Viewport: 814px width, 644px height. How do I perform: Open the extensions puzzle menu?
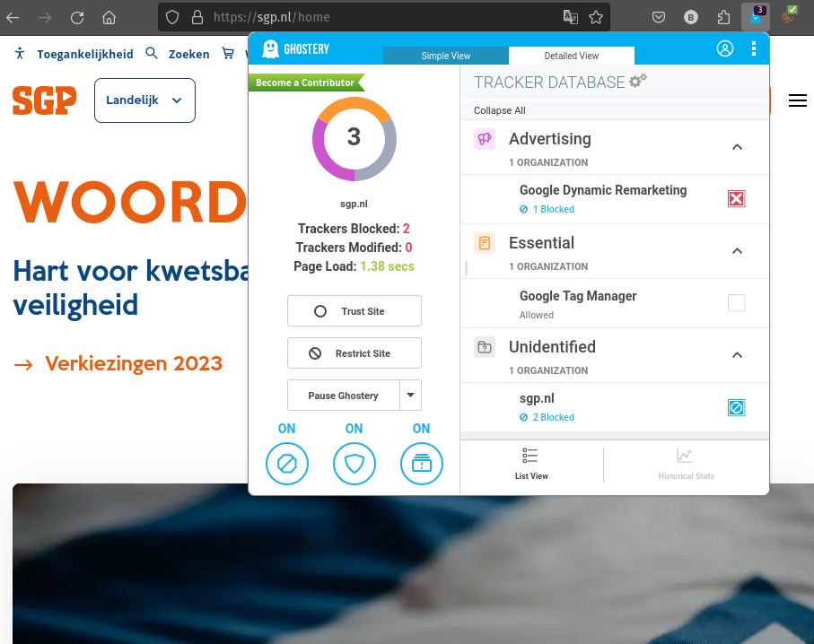point(723,18)
